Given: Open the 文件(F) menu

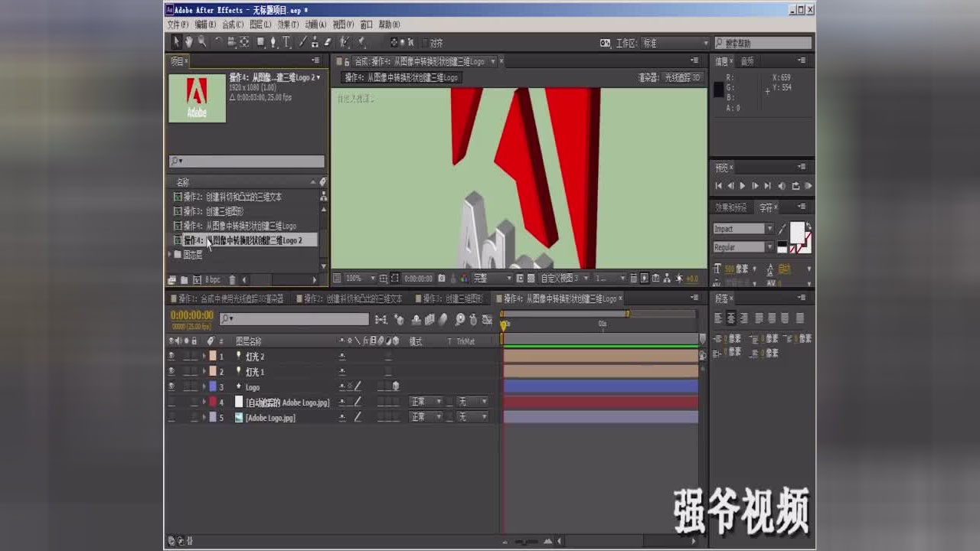Looking at the screenshot, I should point(178,24).
